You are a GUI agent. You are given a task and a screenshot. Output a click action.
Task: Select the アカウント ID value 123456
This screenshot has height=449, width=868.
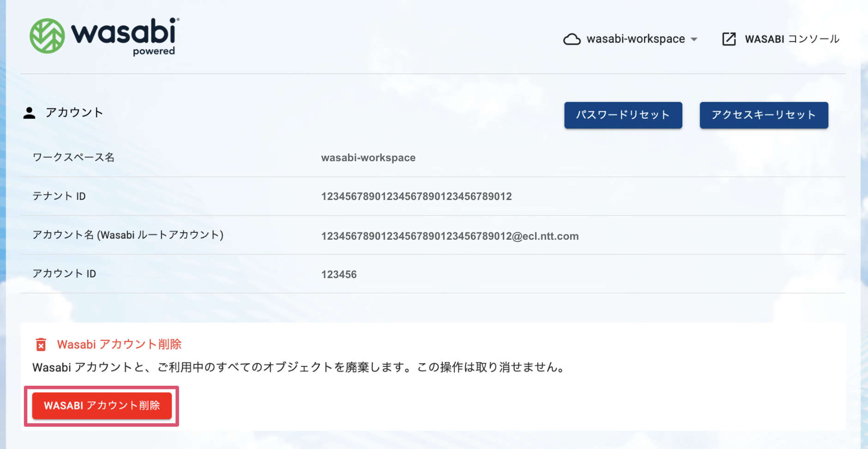pos(339,275)
